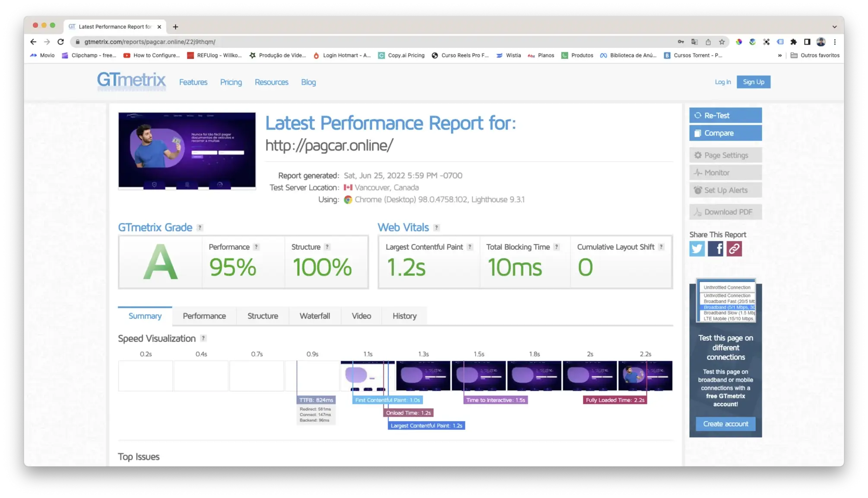Open the Wistia bookmark

coord(508,55)
